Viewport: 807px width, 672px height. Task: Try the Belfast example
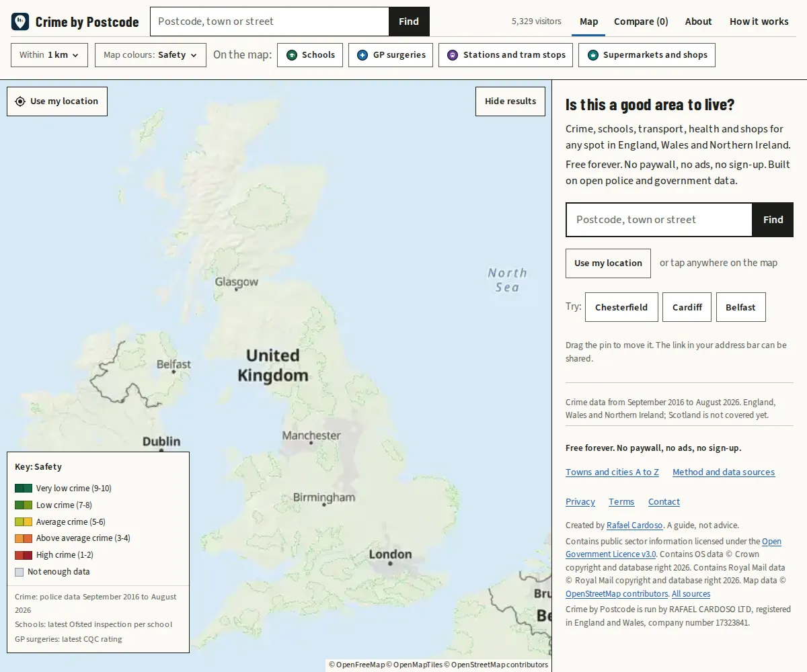pyautogui.click(x=740, y=307)
